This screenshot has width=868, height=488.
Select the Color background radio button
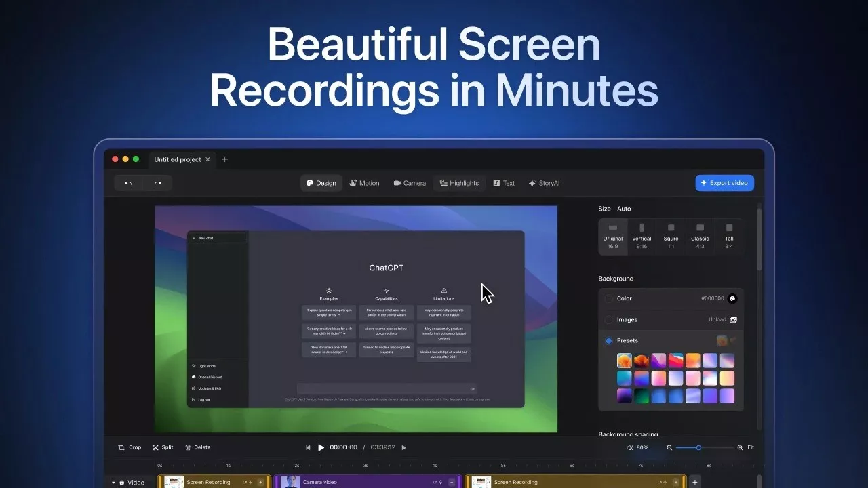(608, 298)
